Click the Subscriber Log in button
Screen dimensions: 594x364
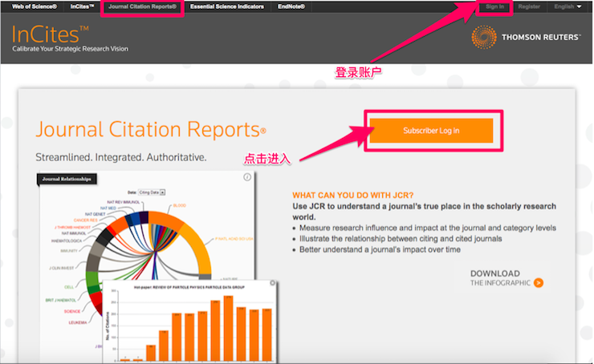tap(431, 131)
